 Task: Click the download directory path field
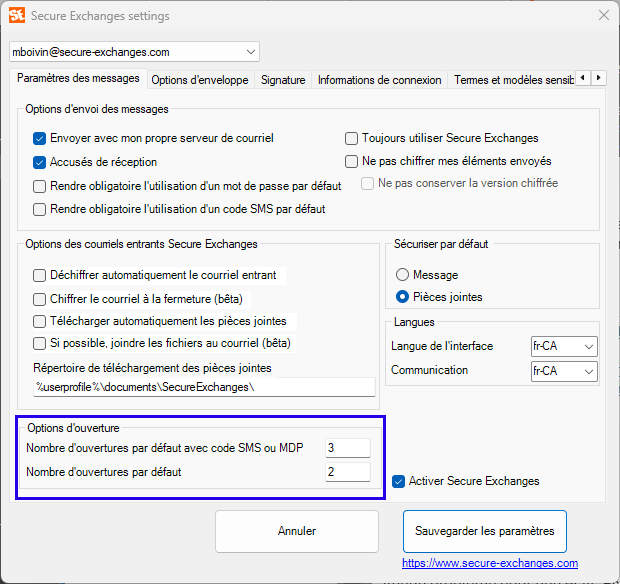pyautogui.click(x=204, y=387)
